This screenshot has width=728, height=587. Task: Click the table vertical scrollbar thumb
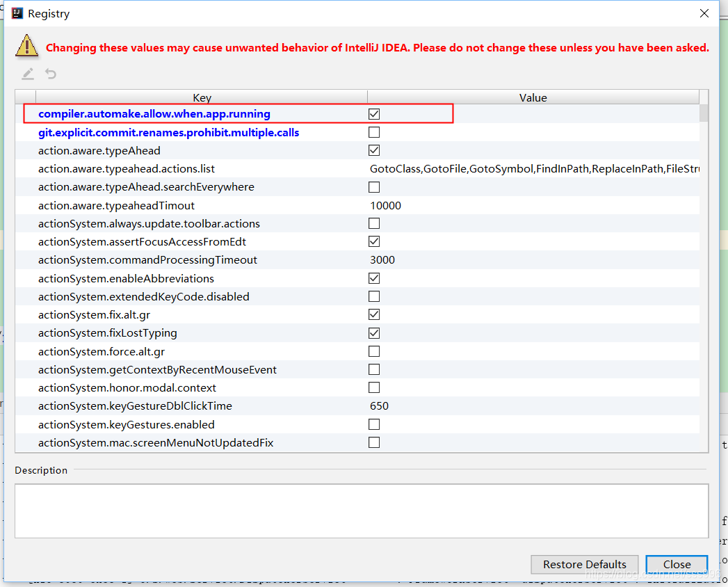tap(704, 113)
